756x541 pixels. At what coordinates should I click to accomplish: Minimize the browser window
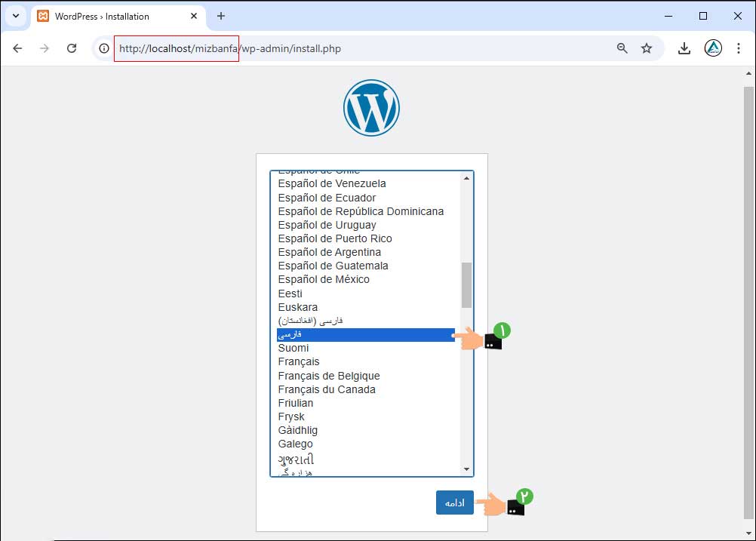pos(668,16)
